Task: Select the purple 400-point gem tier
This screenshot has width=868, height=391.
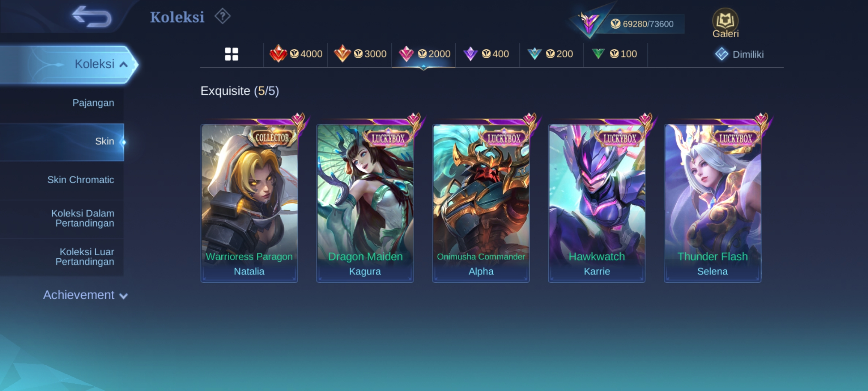Action: point(487,54)
